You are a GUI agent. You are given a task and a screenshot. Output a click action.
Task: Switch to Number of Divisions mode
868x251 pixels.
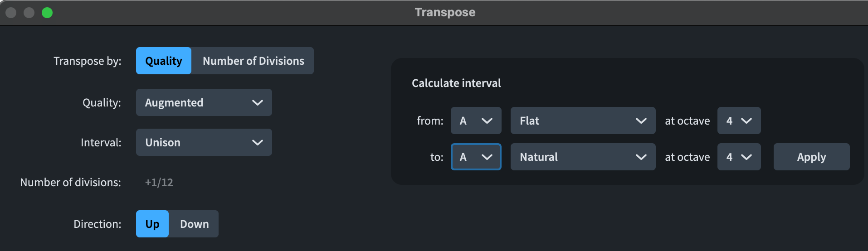[x=253, y=61]
